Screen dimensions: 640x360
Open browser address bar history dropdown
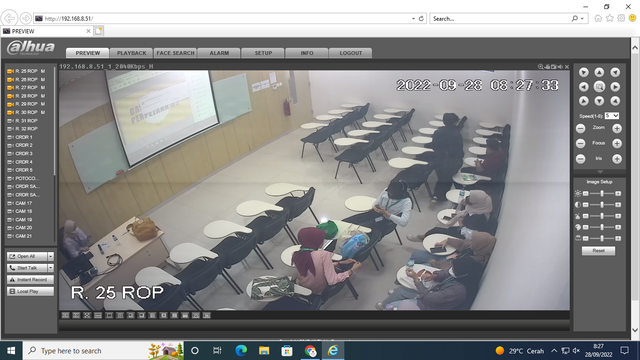pyautogui.click(x=413, y=18)
